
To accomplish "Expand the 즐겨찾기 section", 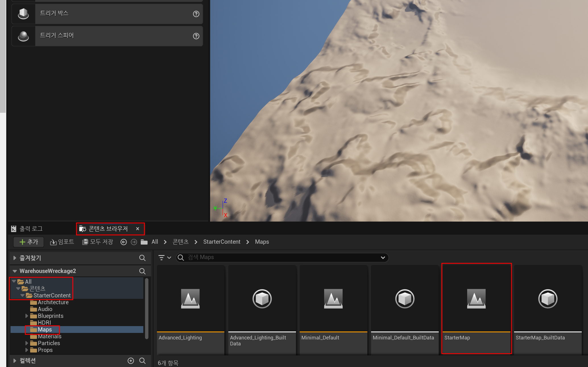I will pyautogui.click(x=15, y=258).
